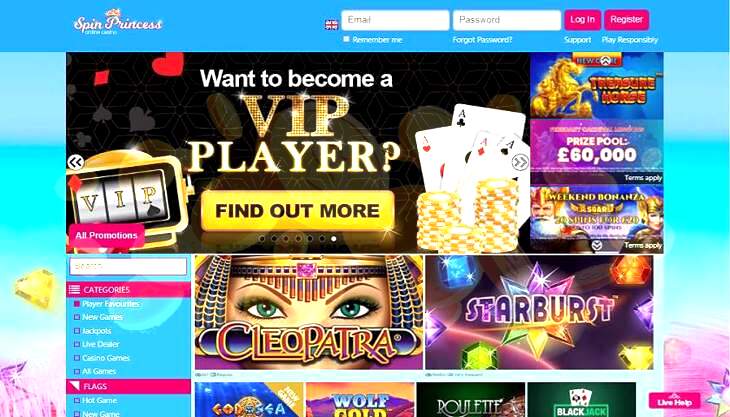Open Live Help chat widget
This screenshot has height=417, width=730.
click(675, 401)
